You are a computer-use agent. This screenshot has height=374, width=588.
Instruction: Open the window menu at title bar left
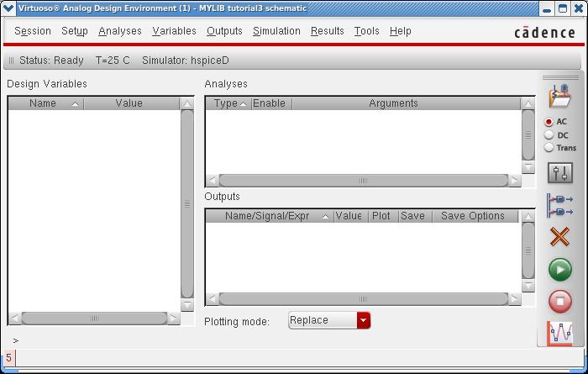[8, 8]
